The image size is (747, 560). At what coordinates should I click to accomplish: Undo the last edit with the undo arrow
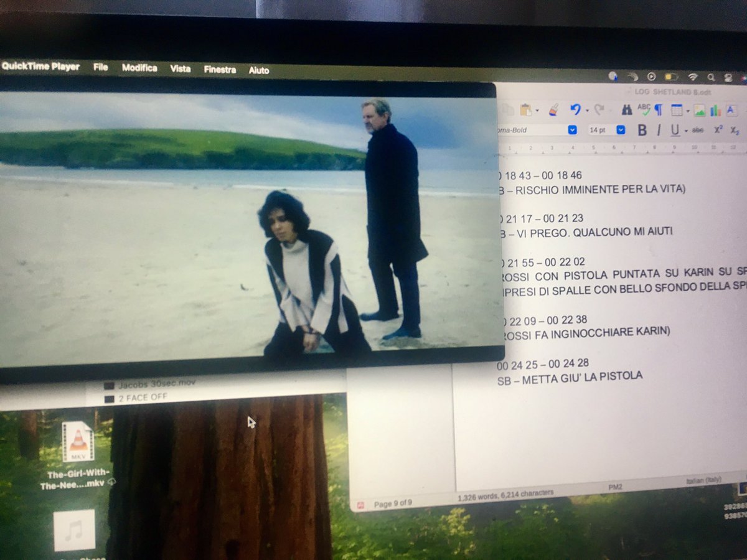(x=576, y=110)
